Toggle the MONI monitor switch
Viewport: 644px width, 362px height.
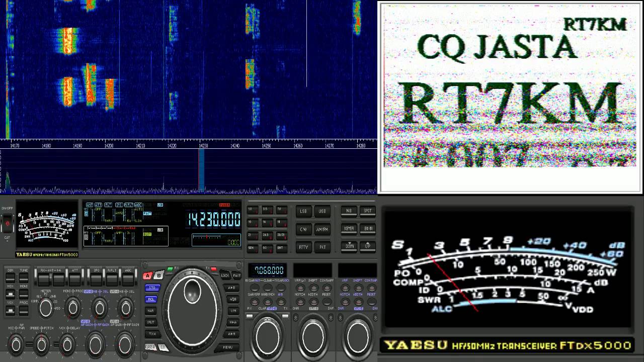point(24,295)
